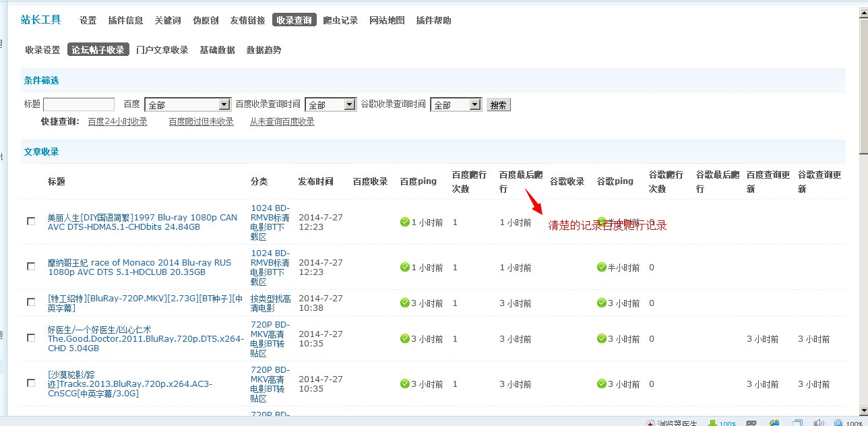Open 720P BD-MKV category link in 好医生 row
Image resolution: width=868 pixels, height=426 pixels.
click(x=270, y=339)
